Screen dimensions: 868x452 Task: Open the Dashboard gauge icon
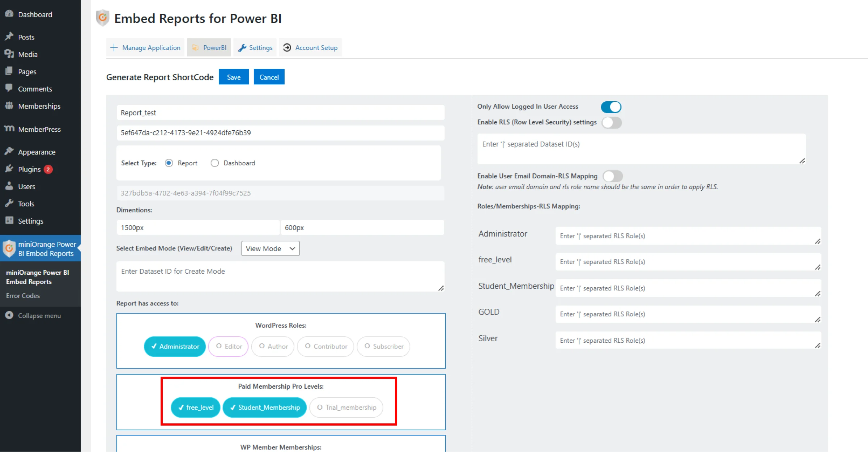[9, 14]
